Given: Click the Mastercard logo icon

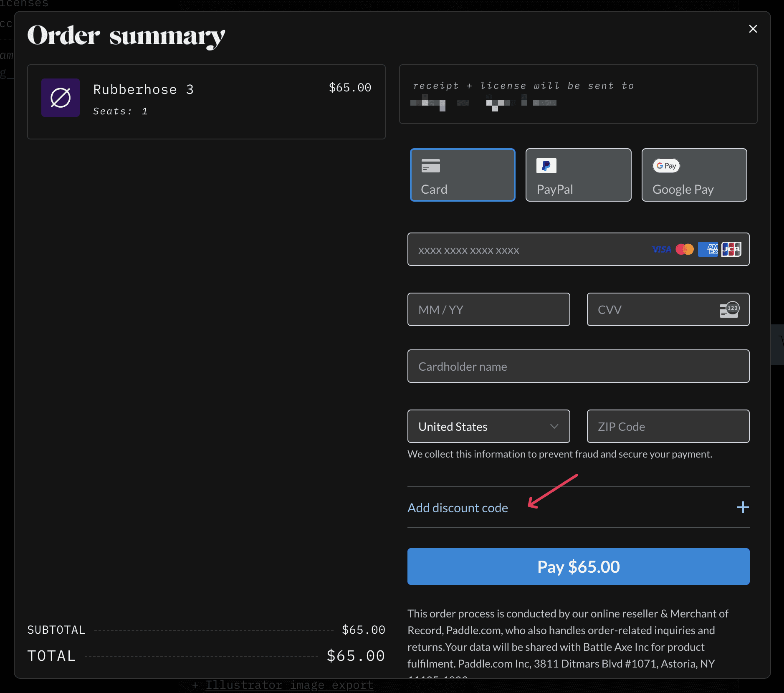Looking at the screenshot, I should [x=685, y=249].
